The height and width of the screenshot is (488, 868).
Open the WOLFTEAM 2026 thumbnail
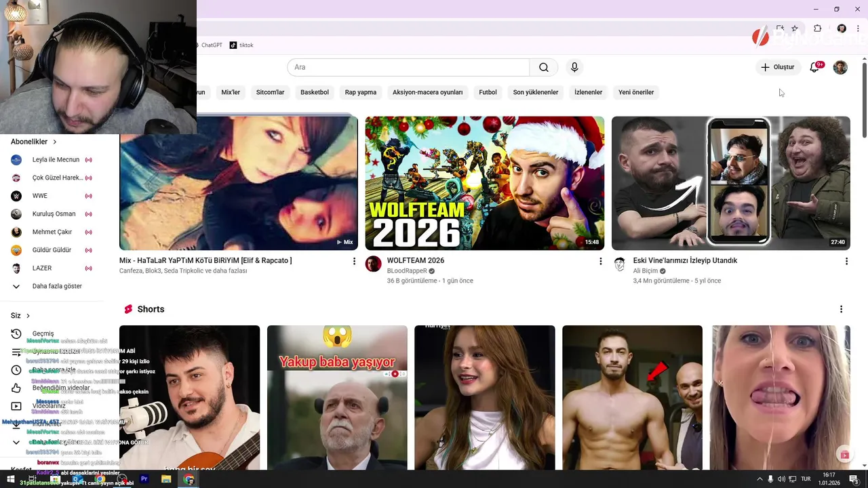(485, 183)
